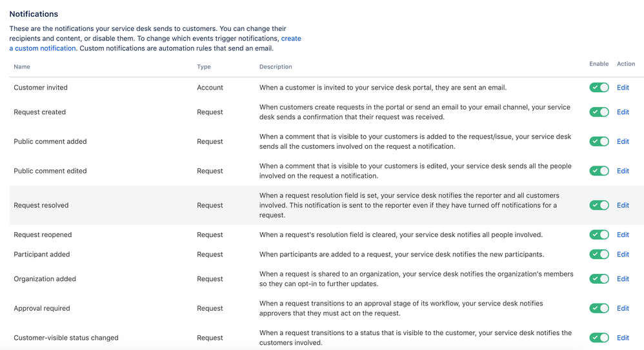Disable Public comment edited notification switch
This screenshot has height=350, width=644.
599,171
